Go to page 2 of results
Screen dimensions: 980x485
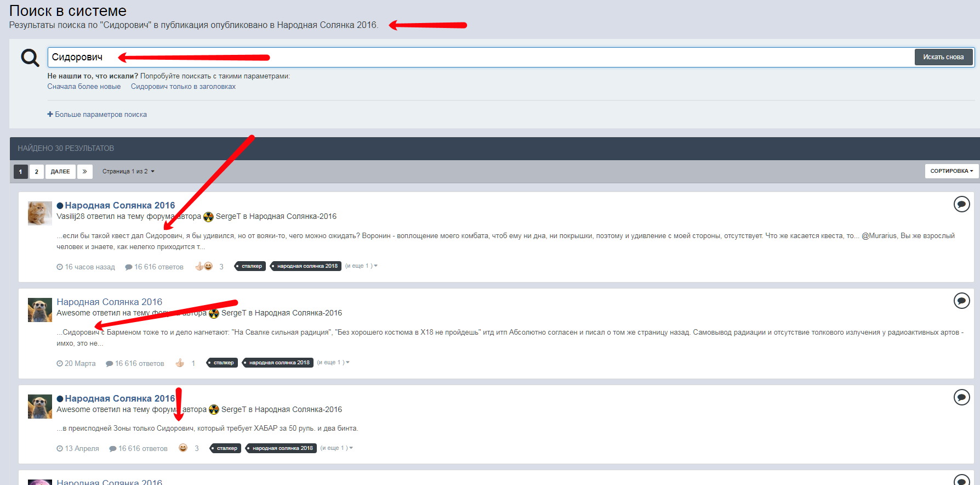tap(37, 172)
